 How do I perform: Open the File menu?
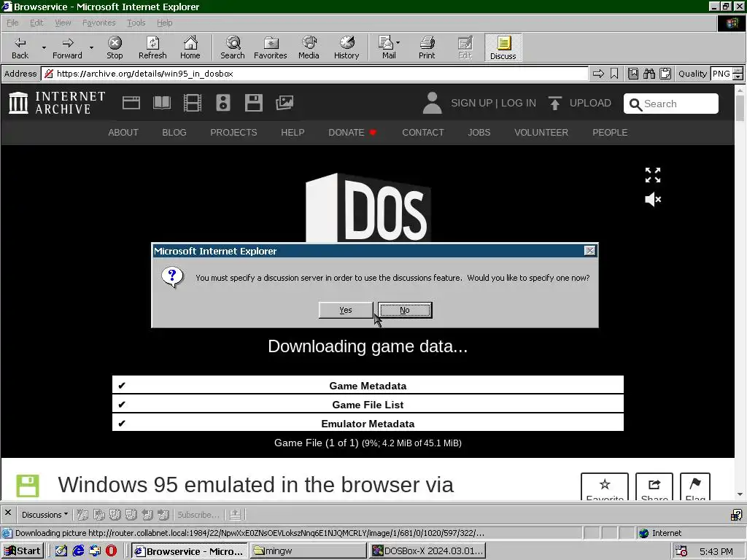[12, 23]
